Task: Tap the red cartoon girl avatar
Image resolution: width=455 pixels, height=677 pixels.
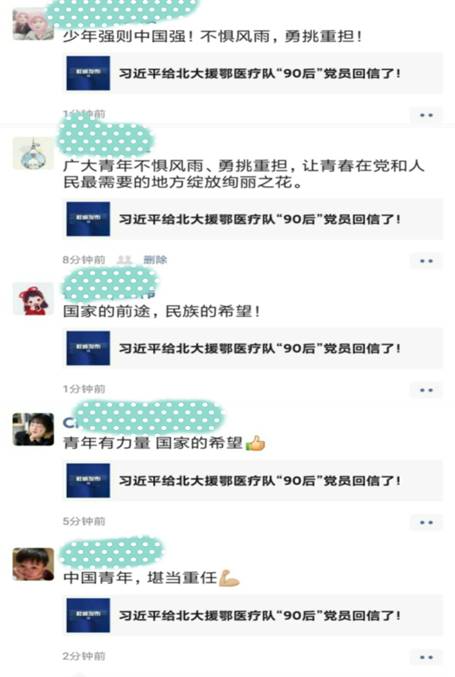Action: 33,299
